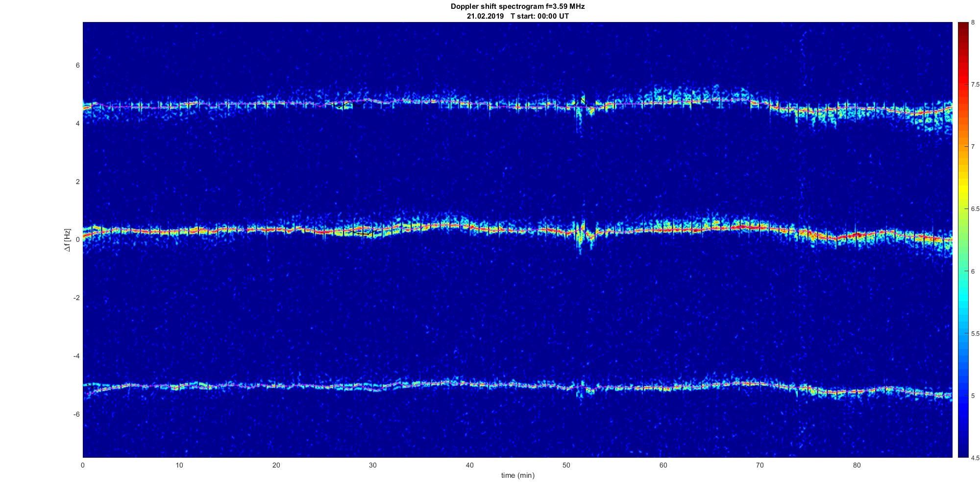Click the y-axis label 'Δf [Hz]'
The width and height of the screenshot is (980, 491).
68,240
